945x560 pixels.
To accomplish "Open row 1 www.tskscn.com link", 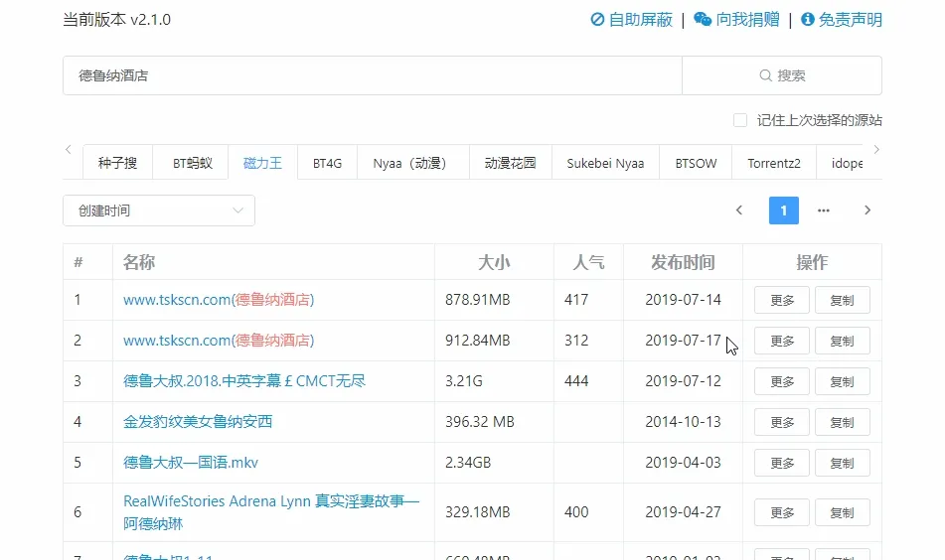I will [x=219, y=300].
